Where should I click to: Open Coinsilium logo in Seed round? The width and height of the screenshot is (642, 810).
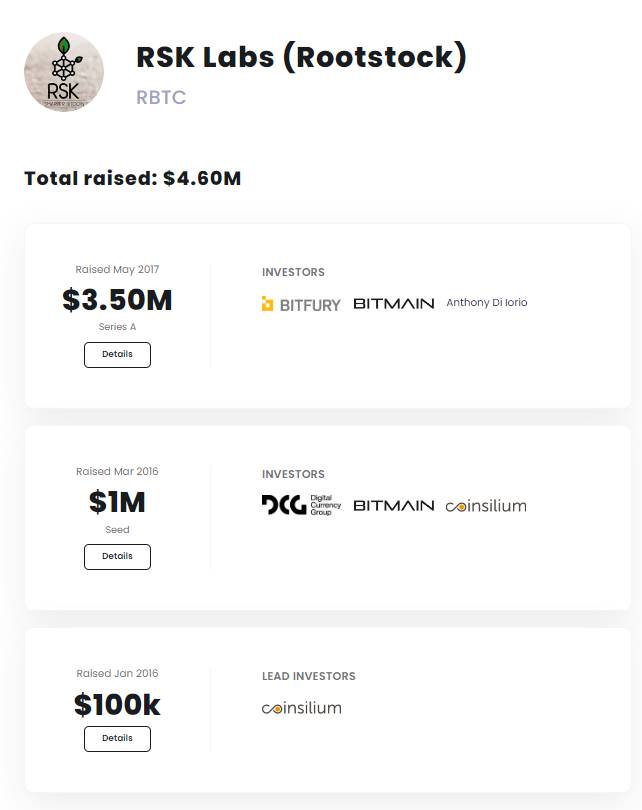point(486,506)
